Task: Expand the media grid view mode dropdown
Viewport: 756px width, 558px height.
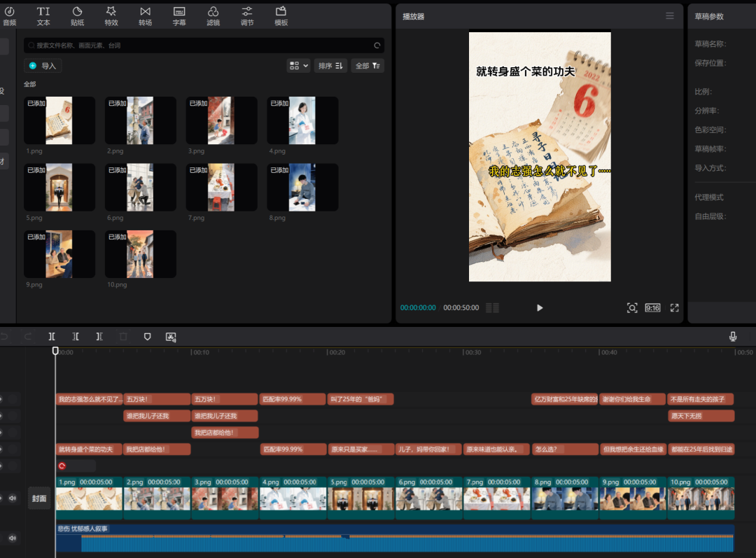Action: (x=299, y=66)
